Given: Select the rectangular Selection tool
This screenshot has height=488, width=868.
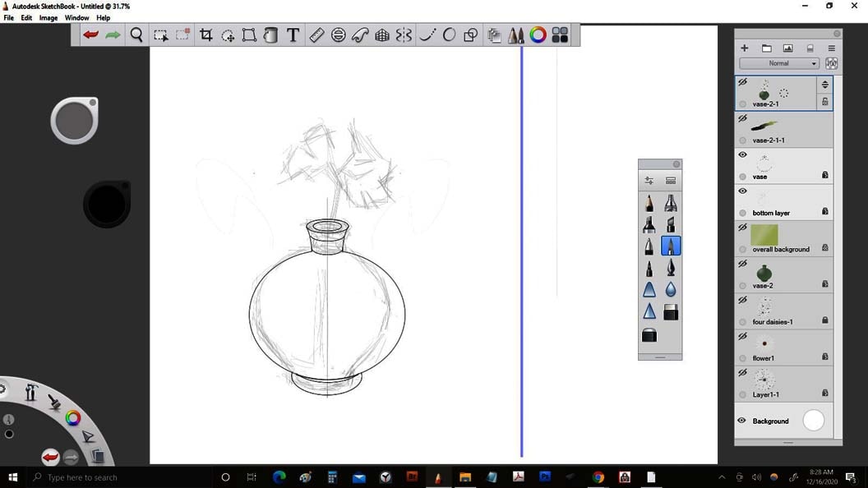Looking at the screenshot, I should point(160,35).
